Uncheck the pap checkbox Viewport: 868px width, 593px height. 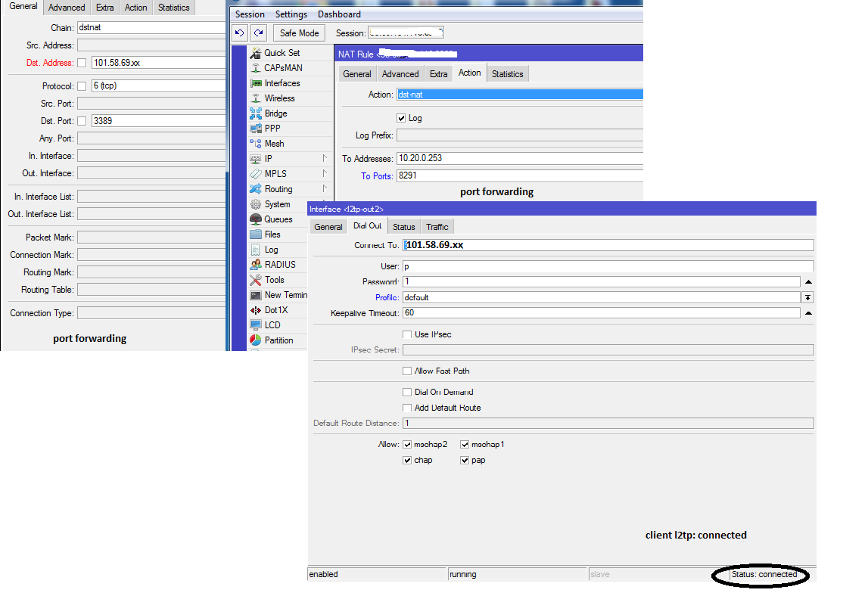465,460
